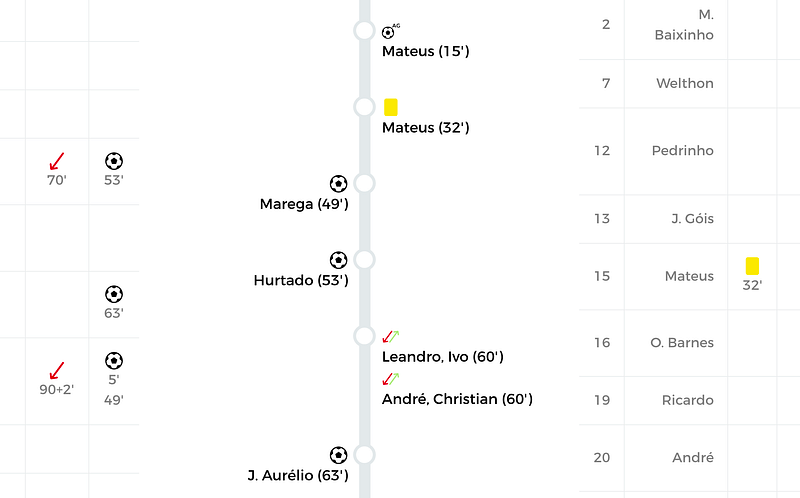Open O. Barnes player entry
800x498 pixels.
[x=682, y=342]
